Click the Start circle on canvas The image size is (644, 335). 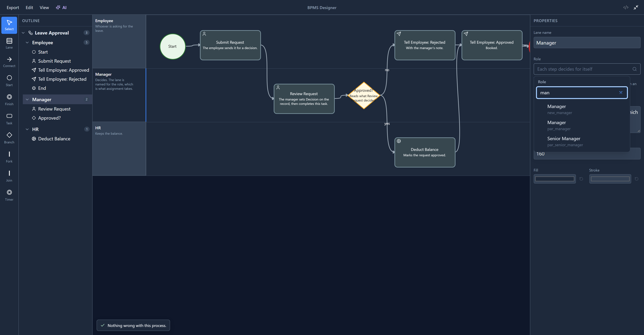[173, 46]
